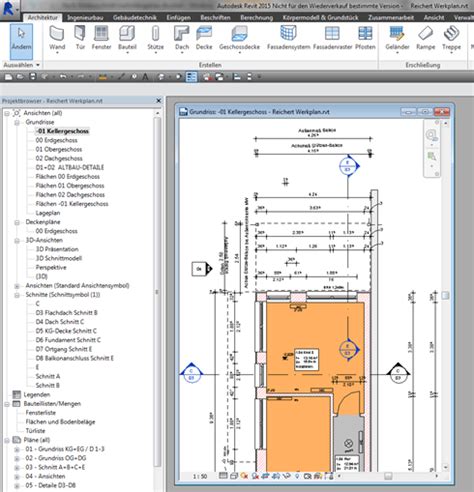The image size is (474, 492).
Task: Click the Stütze column tool
Action: (155, 39)
